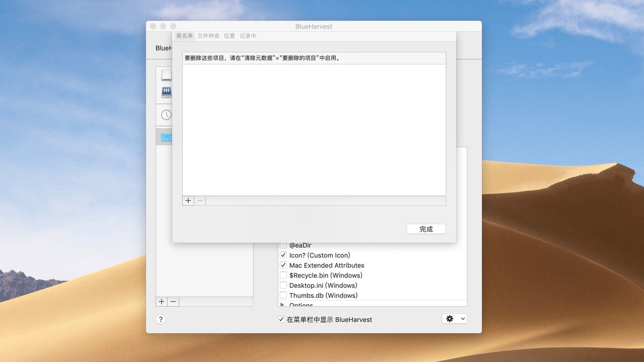
Task: Click inside the empty blacklist list area
Action: [314, 130]
